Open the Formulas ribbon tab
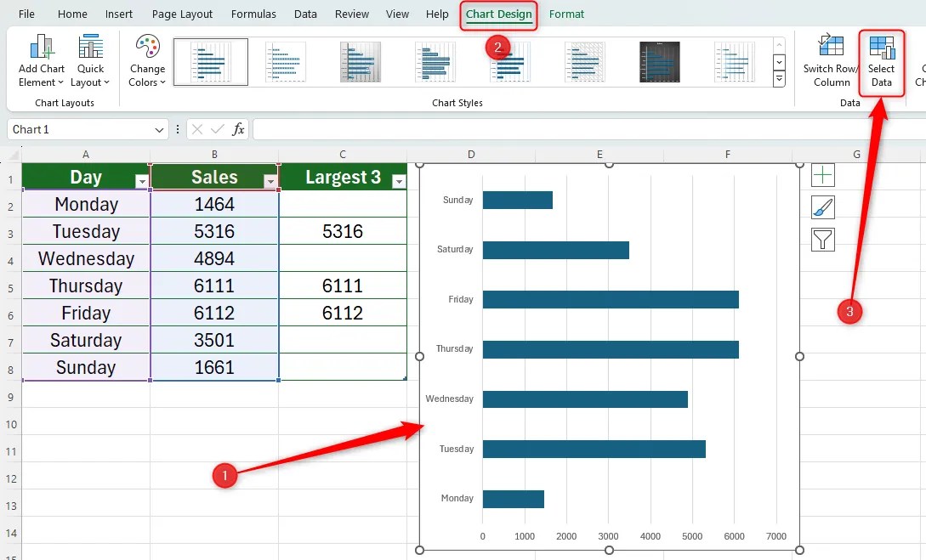Screen dimensions: 926x560 (x=253, y=14)
